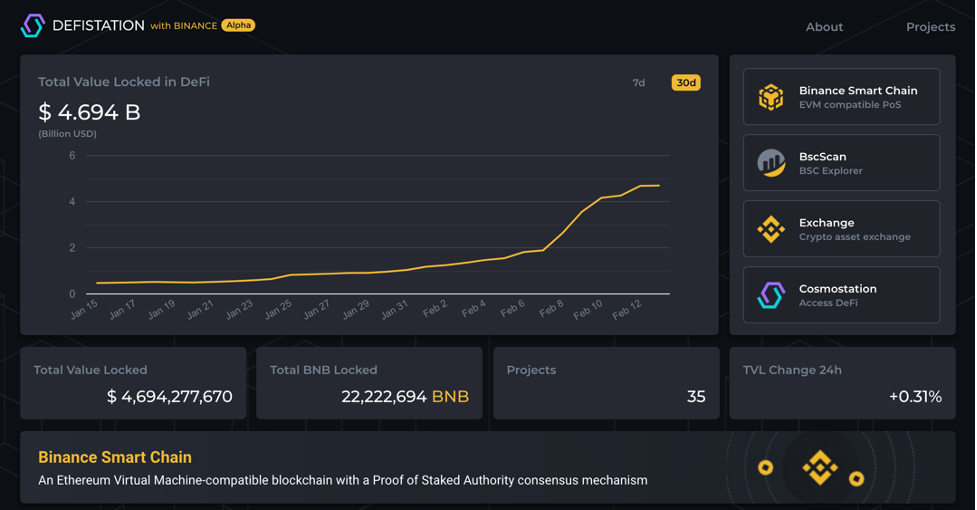
Task: Click the $ 4.694 B headline value
Action: (x=89, y=112)
